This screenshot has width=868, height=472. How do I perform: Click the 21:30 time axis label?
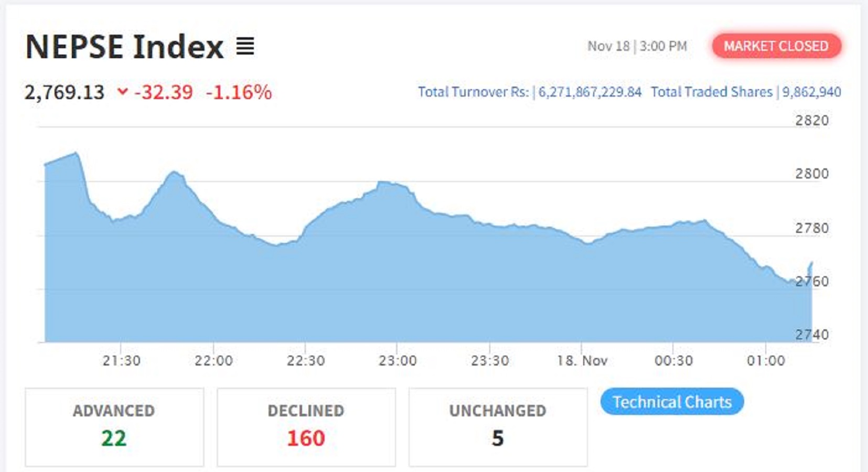tap(121, 361)
